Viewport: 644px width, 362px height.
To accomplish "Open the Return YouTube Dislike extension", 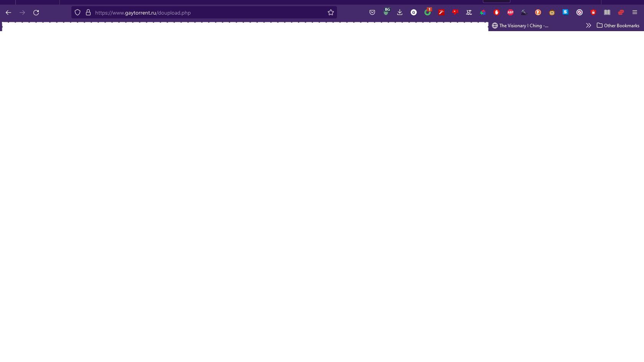I will (455, 12).
